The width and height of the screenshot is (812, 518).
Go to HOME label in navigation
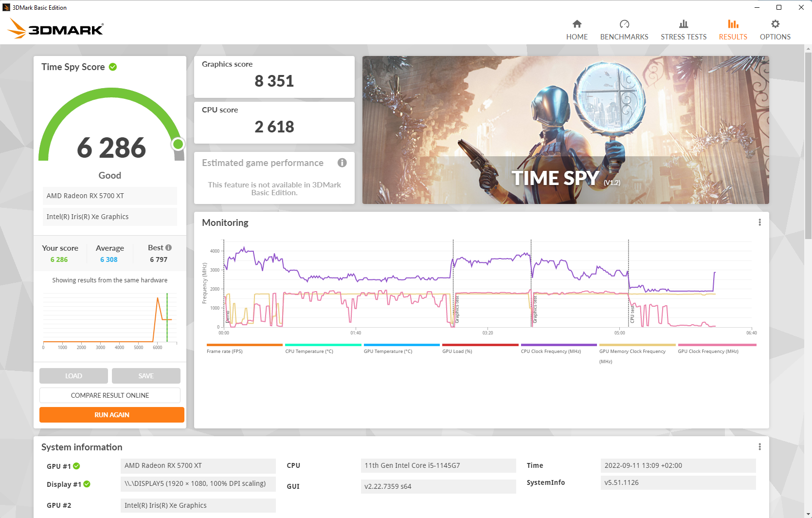(x=577, y=37)
